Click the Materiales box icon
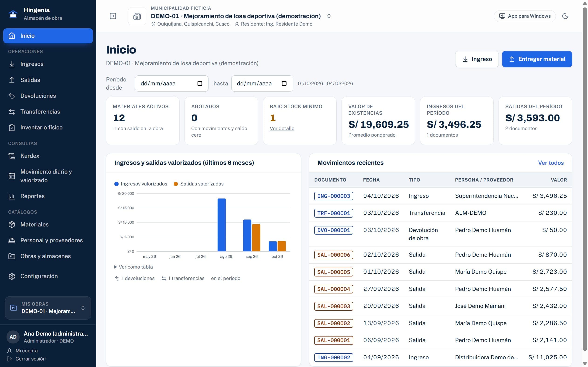 point(12,225)
